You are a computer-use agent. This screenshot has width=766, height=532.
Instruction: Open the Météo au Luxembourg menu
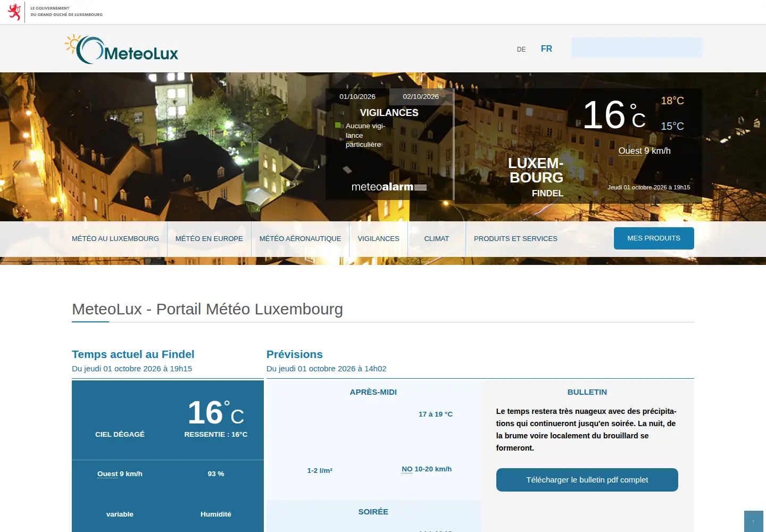tap(115, 239)
